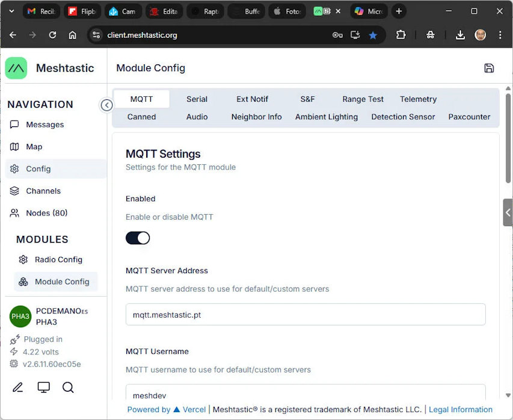Image resolution: width=513 pixels, height=420 pixels.
Task: Switch to the Microsoft Copilot browser tab
Action: 369,11
